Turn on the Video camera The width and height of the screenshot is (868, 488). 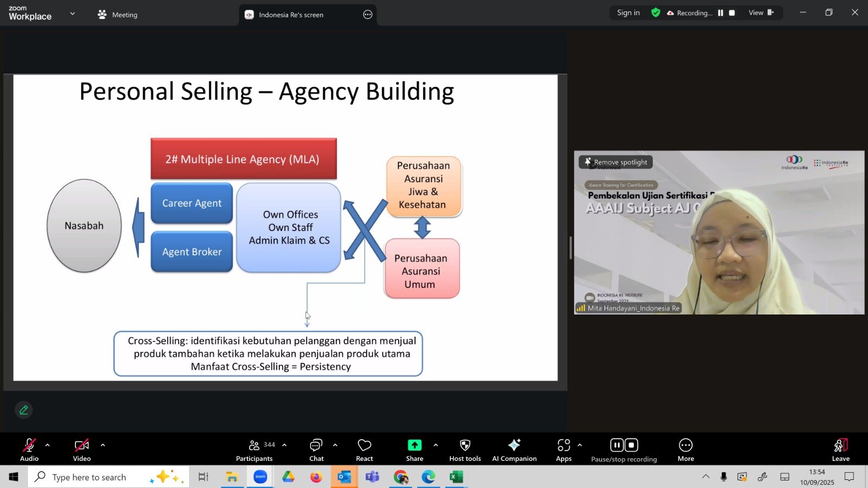(82, 450)
